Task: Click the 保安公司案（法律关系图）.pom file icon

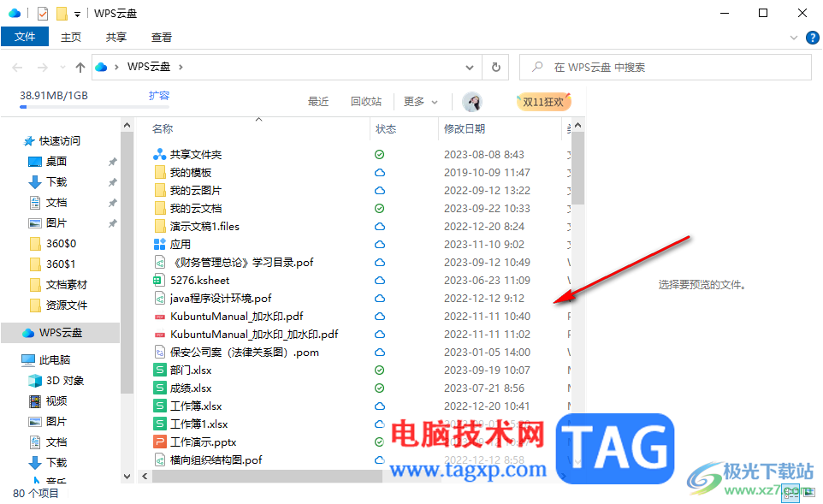Action: tap(160, 353)
